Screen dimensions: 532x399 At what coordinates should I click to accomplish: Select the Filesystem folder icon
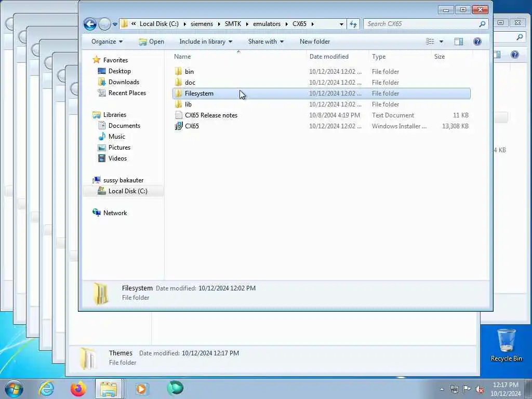coord(179,94)
